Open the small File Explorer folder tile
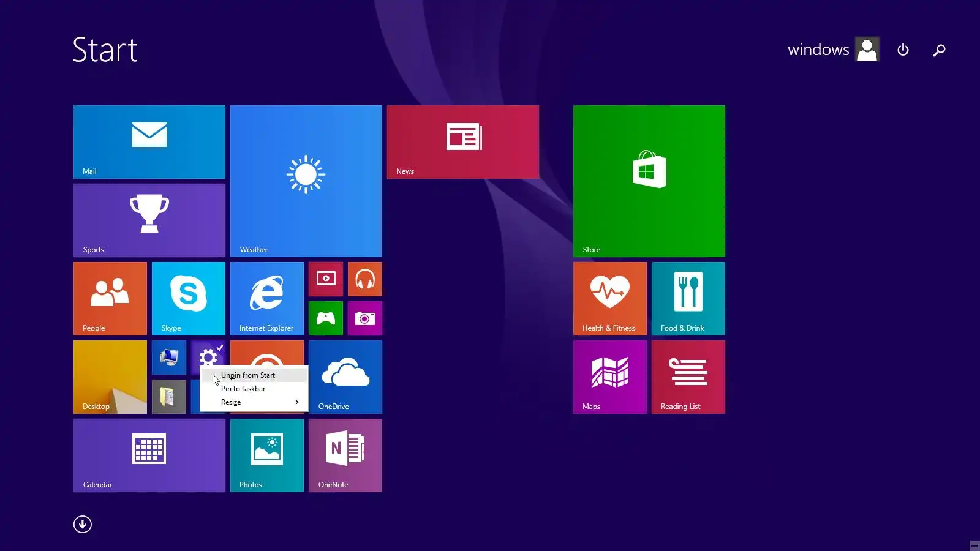This screenshot has width=980, height=551. pos(169,397)
